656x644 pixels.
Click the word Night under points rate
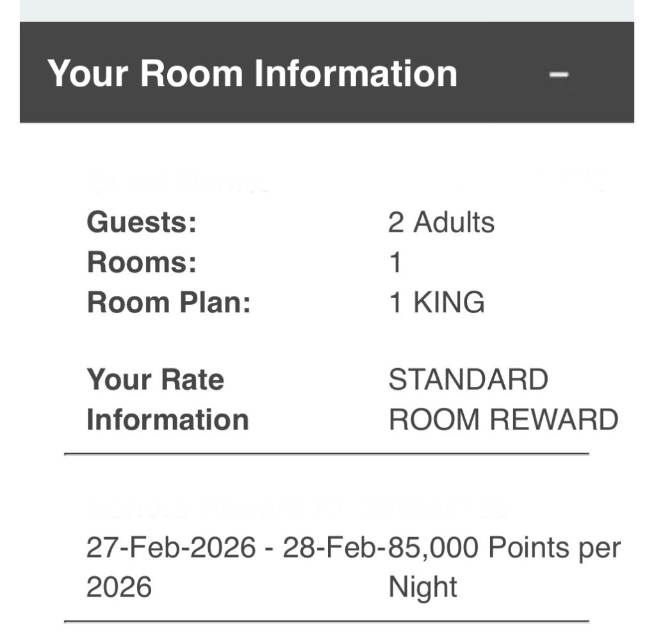click(423, 588)
